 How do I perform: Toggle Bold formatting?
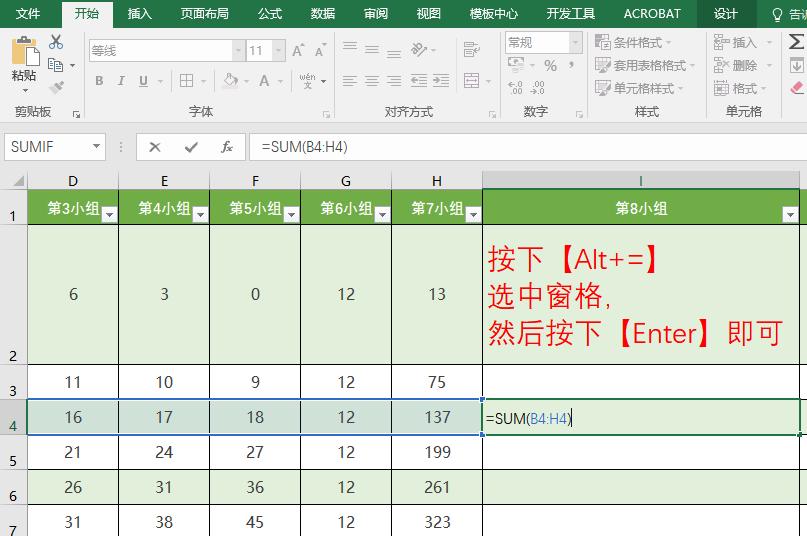[x=99, y=81]
